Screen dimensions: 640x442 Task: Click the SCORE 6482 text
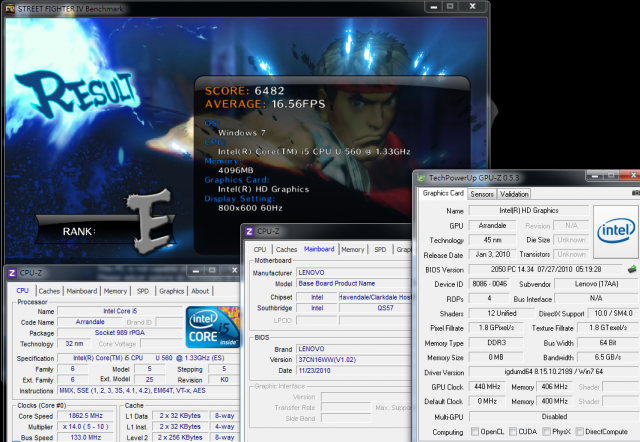coord(244,91)
